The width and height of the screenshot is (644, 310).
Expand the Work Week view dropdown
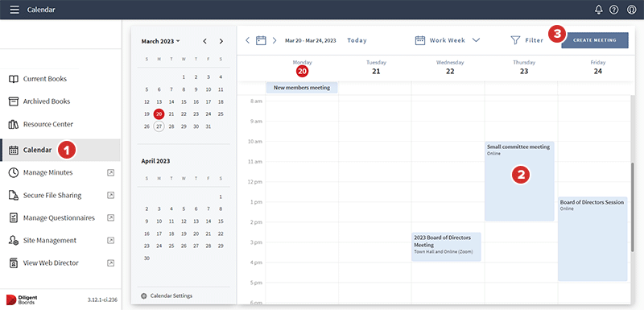pos(476,40)
